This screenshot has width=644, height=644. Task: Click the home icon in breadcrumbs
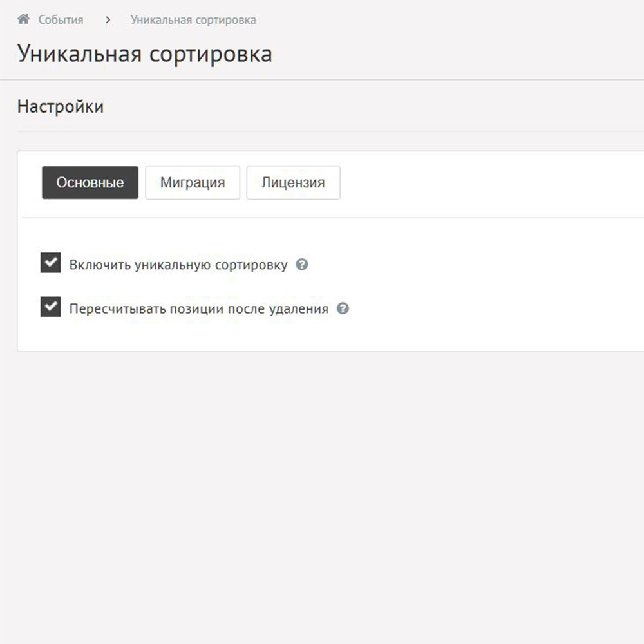point(24,19)
